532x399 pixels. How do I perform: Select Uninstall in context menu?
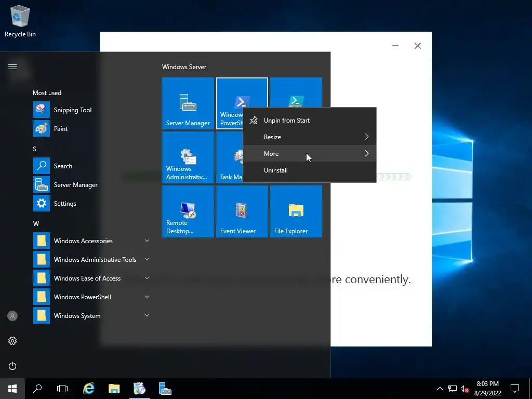(310, 170)
